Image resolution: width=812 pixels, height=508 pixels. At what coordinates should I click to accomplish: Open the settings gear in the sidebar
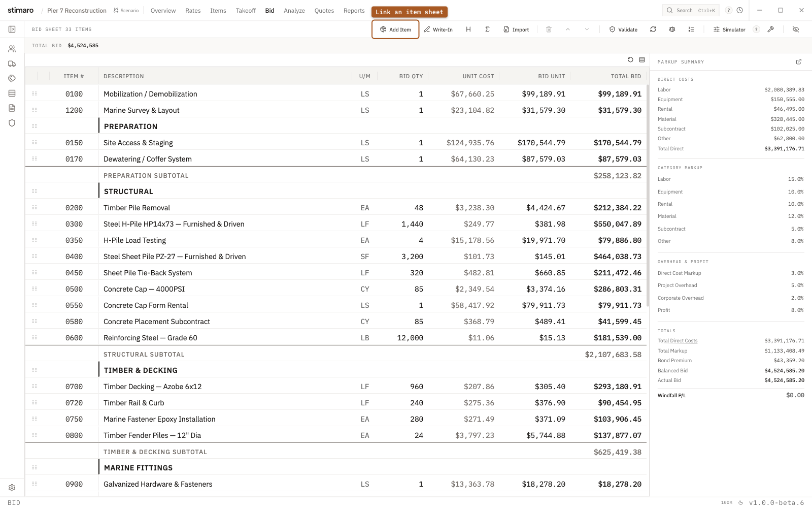pyautogui.click(x=12, y=488)
